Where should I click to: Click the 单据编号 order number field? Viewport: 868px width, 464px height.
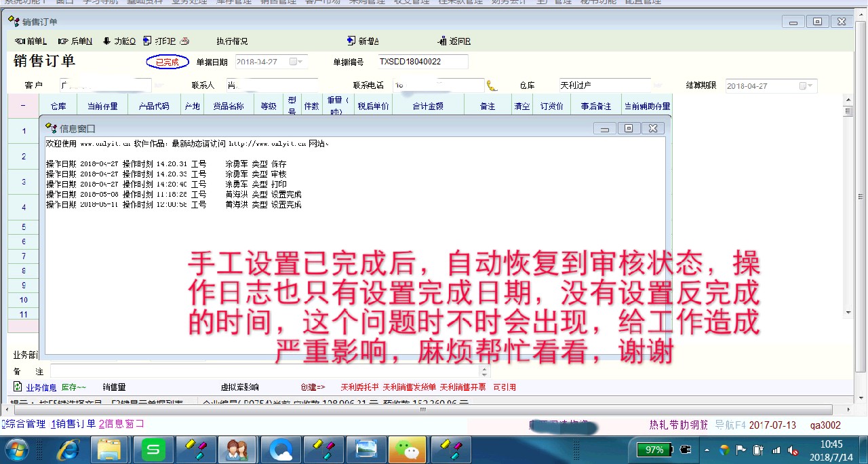tap(422, 62)
